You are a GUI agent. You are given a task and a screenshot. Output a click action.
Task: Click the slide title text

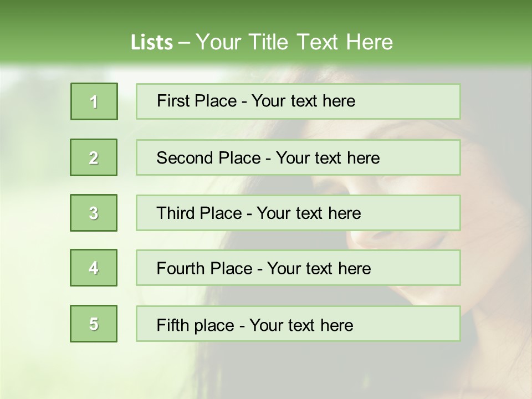tap(262, 42)
